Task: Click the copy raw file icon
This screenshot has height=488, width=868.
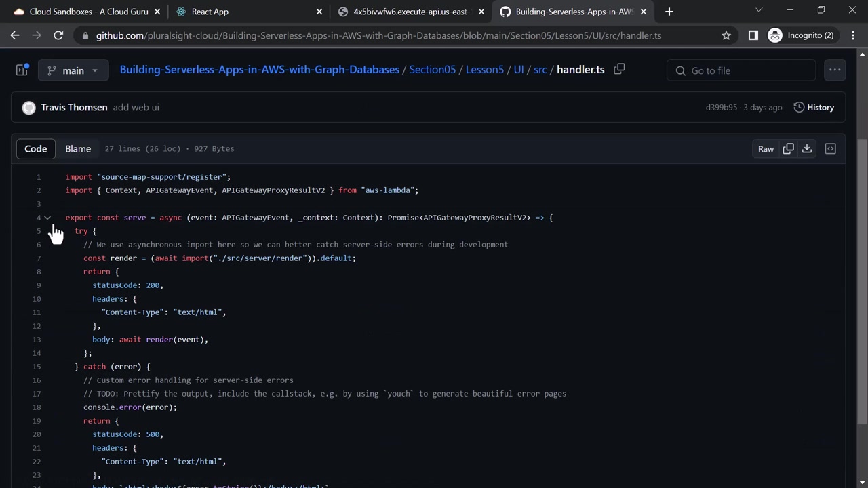Action: (788, 148)
